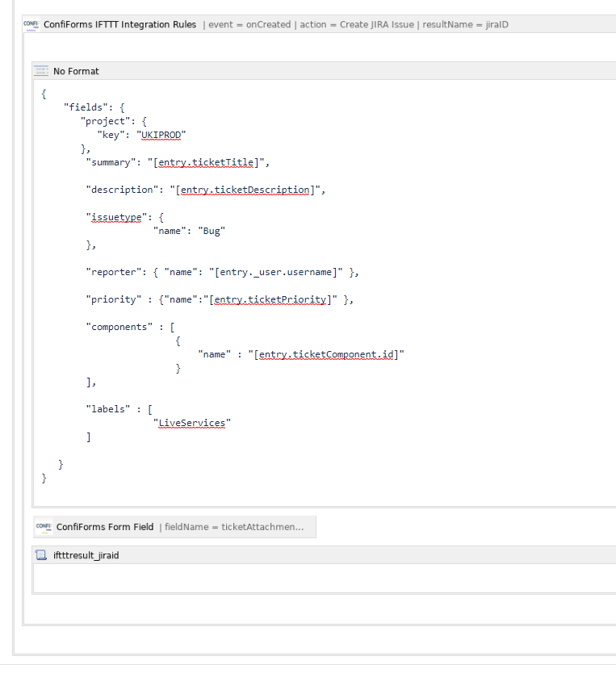Click the "components" key text
The height and width of the screenshot is (677, 616).
[x=119, y=327]
